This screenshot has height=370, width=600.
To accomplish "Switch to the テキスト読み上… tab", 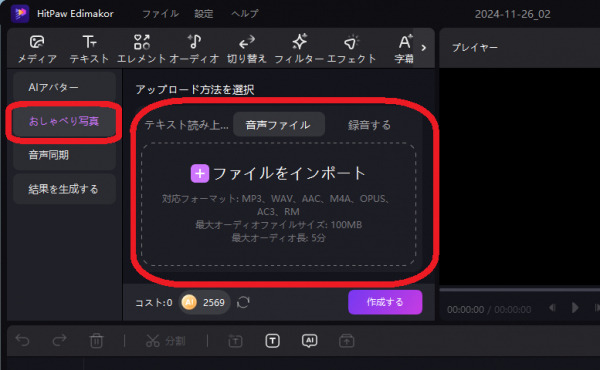I will pos(186,125).
